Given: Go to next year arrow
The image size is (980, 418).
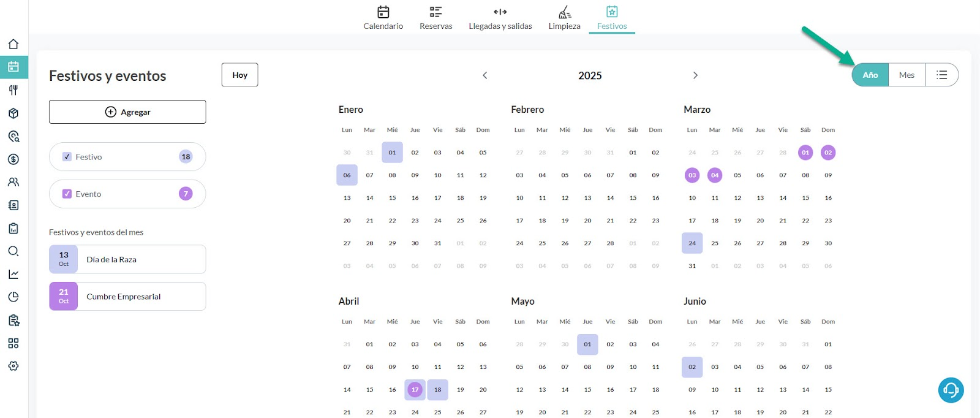Looking at the screenshot, I should click(x=695, y=75).
